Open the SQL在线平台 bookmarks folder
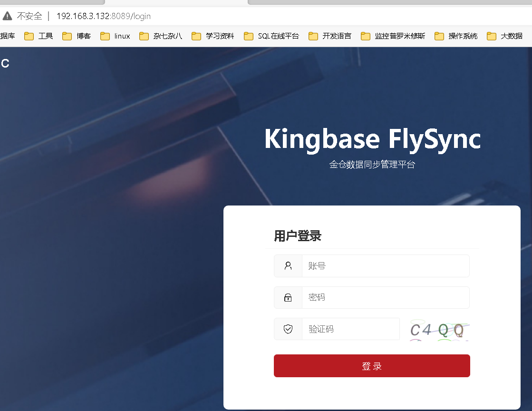 [271, 36]
